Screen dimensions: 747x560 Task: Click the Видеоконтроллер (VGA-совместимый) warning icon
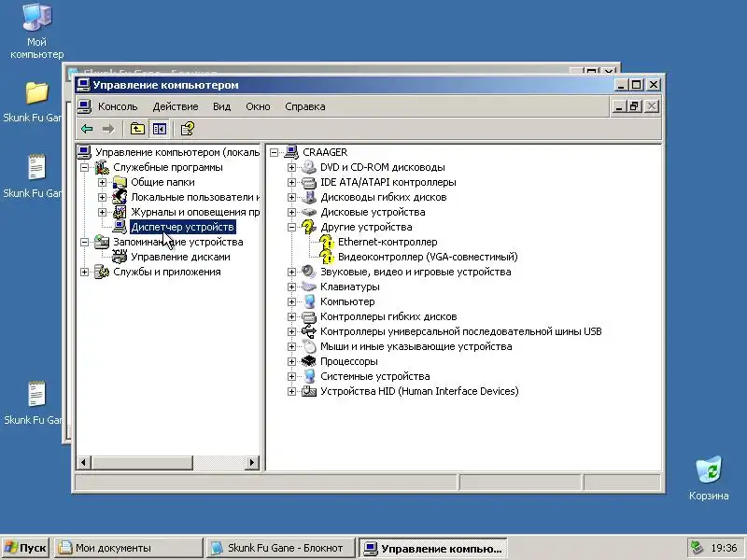point(326,257)
